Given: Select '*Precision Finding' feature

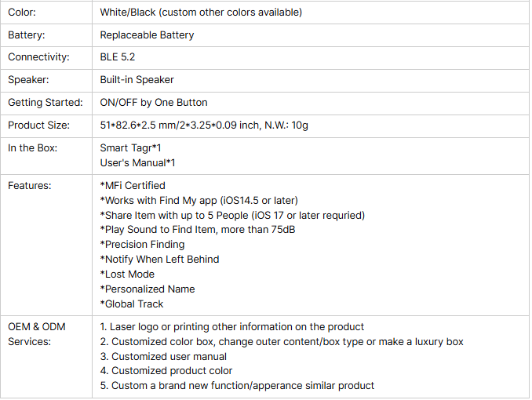Looking at the screenshot, I should (143, 245).
